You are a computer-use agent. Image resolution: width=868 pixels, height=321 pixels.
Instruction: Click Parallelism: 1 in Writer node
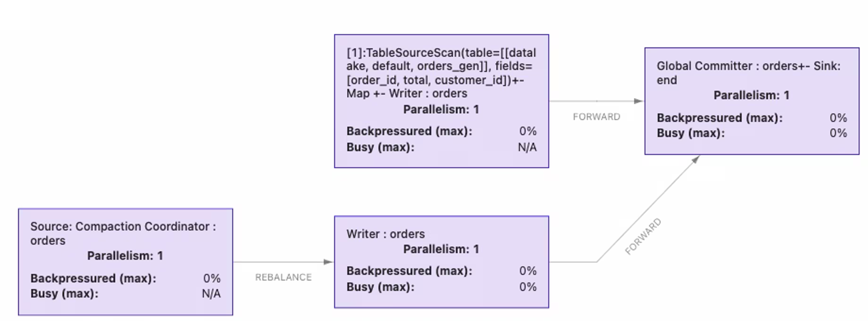coord(441,249)
